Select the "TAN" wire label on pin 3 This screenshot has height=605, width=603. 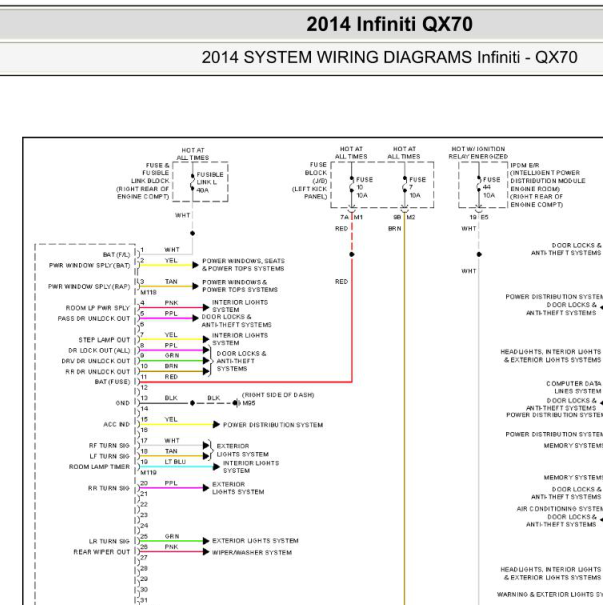pos(171,282)
